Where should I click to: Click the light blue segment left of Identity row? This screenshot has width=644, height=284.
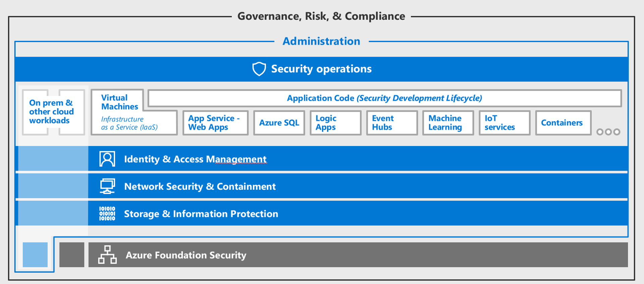[53, 158]
